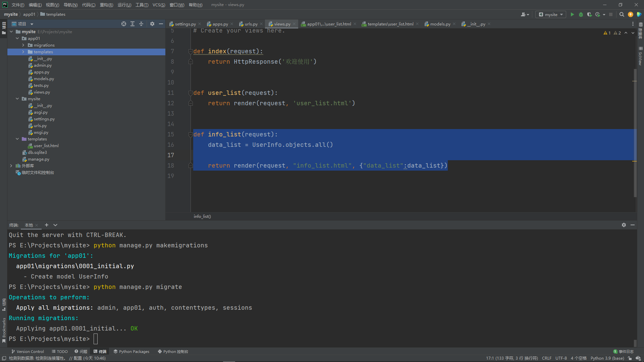Viewport: 644px width, 362px height.
Task: Open the 文件(F) menu
Action: tap(18, 5)
